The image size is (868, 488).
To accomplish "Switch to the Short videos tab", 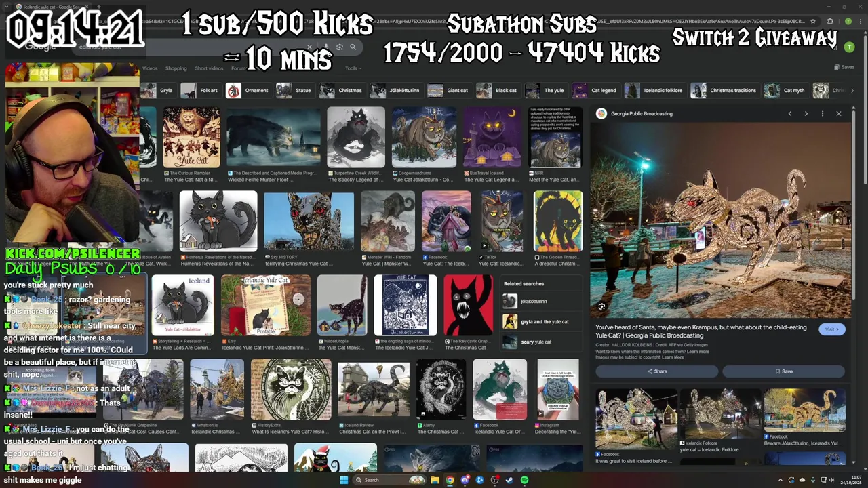I will [209, 68].
